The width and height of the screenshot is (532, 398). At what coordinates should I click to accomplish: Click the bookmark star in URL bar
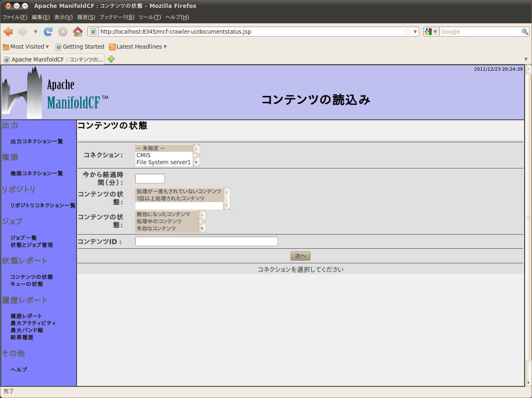click(407, 32)
